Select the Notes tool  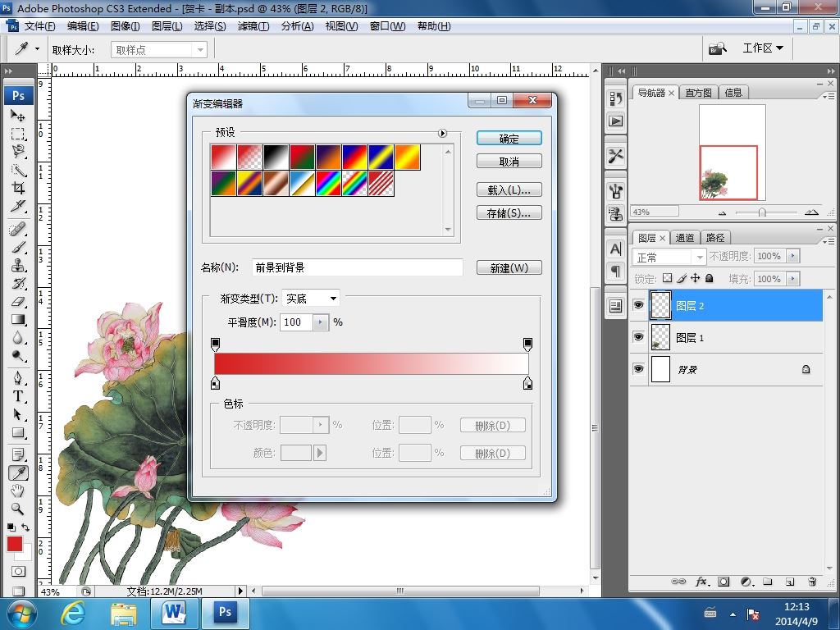(x=18, y=455)
